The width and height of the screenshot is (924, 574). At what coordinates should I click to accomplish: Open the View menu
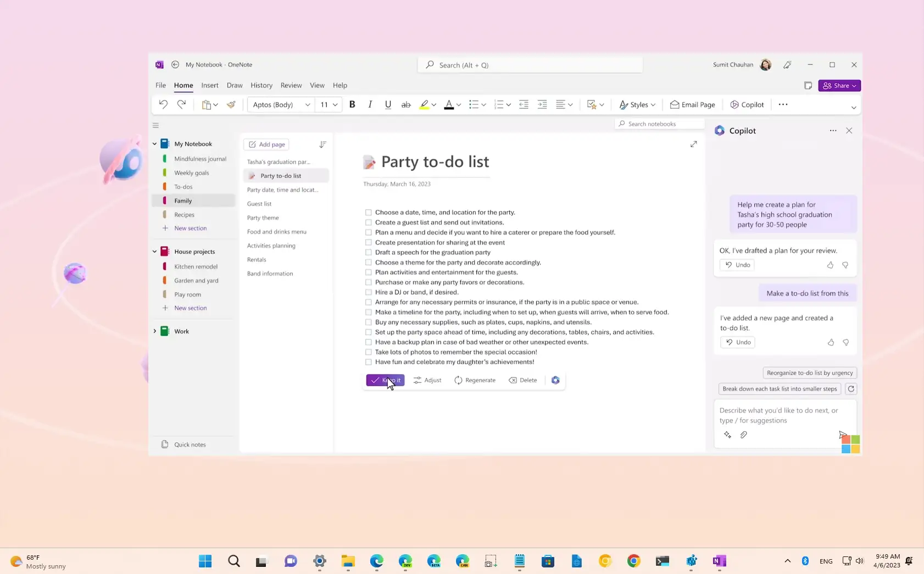(317, 85)
